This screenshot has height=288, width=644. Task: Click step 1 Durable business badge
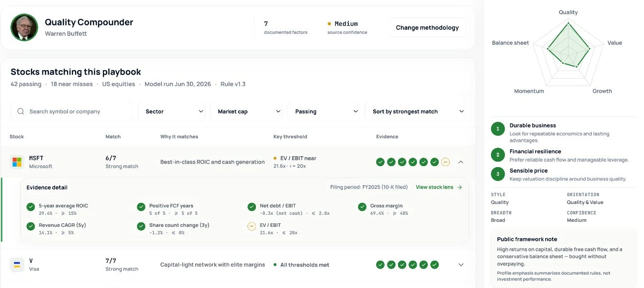click(497, 129)
